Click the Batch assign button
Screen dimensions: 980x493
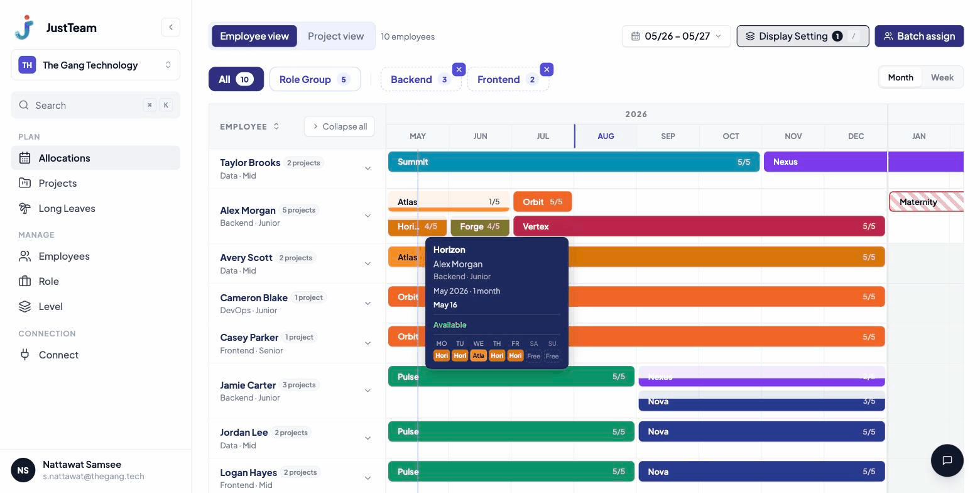919,36
